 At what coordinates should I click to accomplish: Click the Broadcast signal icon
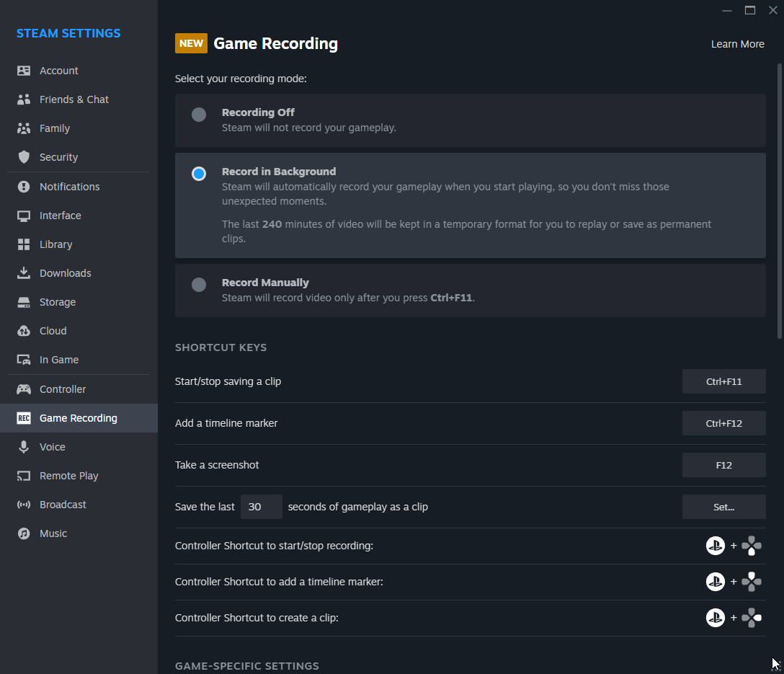24,505
